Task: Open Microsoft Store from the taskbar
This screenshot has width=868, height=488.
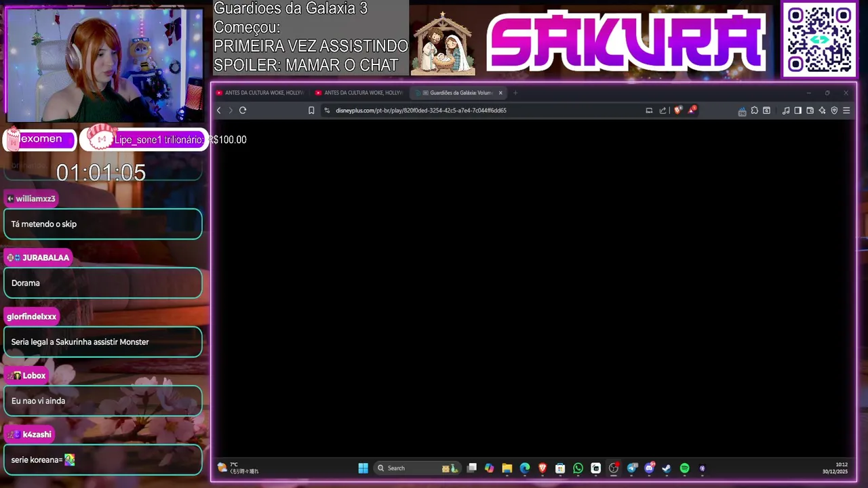Action: coord(560,468)
